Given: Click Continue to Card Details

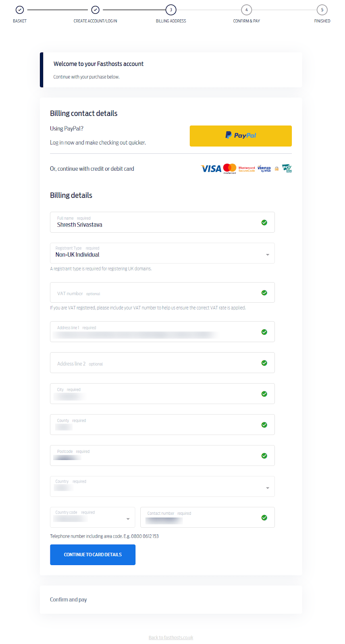Looking at the screenshot, I should point(92,555).
